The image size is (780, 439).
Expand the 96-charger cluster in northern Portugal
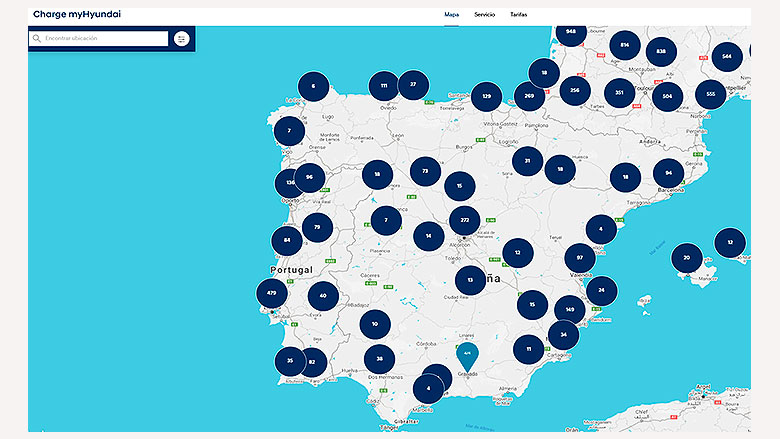[x=309, y=177]
